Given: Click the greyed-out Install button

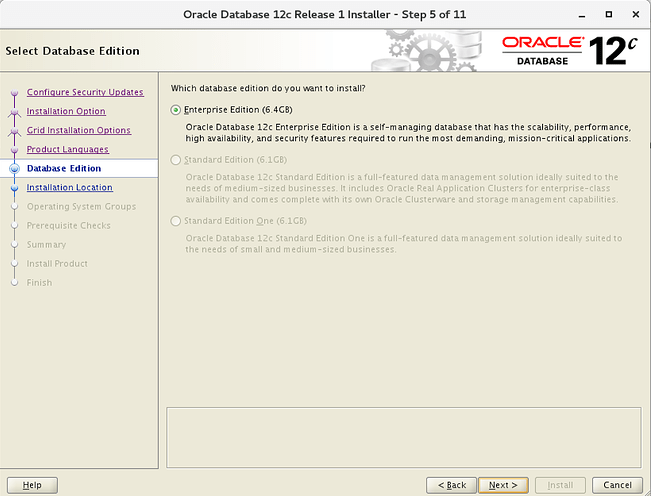Looking at the screenshot, I should (x=560, y=485).
